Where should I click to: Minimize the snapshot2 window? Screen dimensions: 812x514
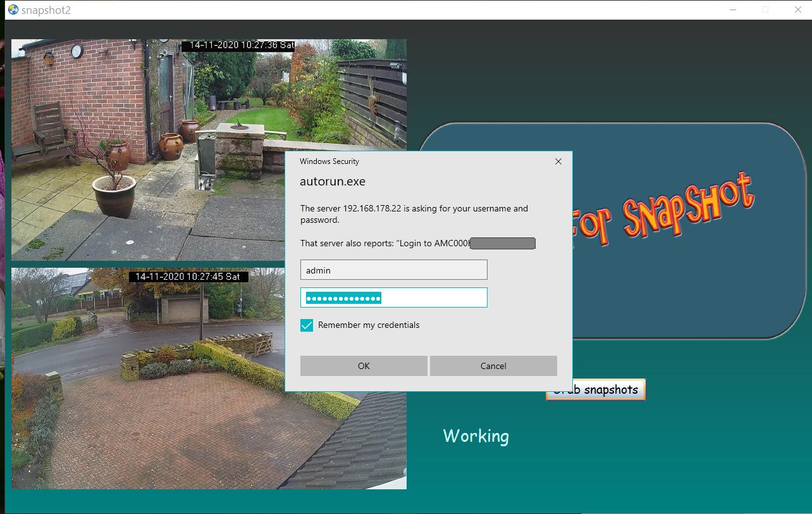(734, 9)
